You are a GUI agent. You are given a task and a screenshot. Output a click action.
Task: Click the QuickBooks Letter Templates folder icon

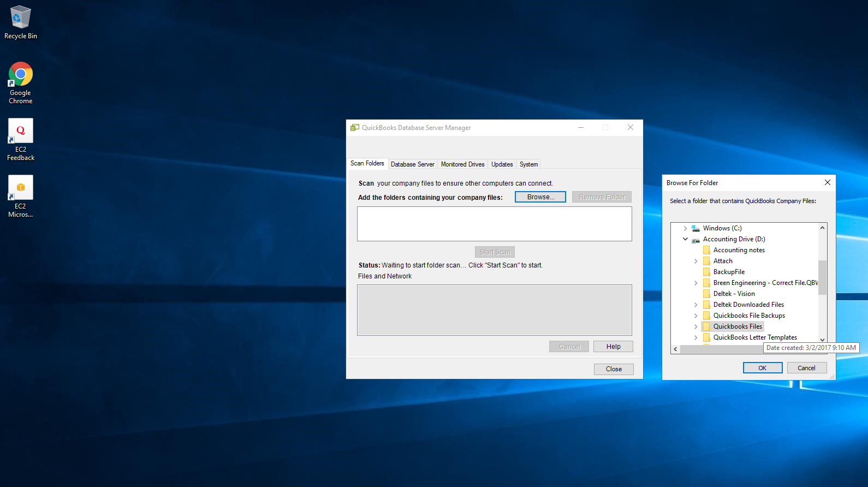click(706, 337)
